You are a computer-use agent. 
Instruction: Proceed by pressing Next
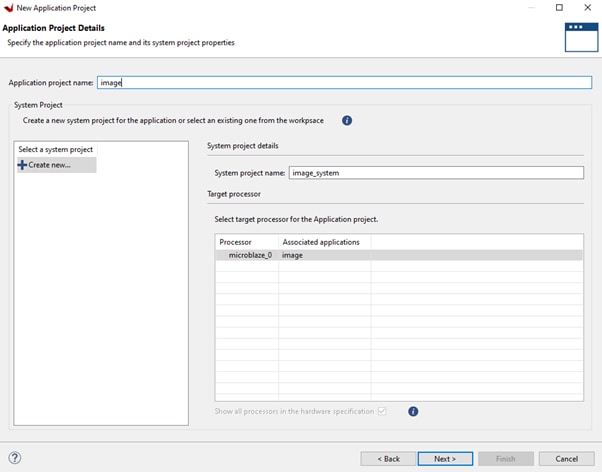tap(444, 458)
